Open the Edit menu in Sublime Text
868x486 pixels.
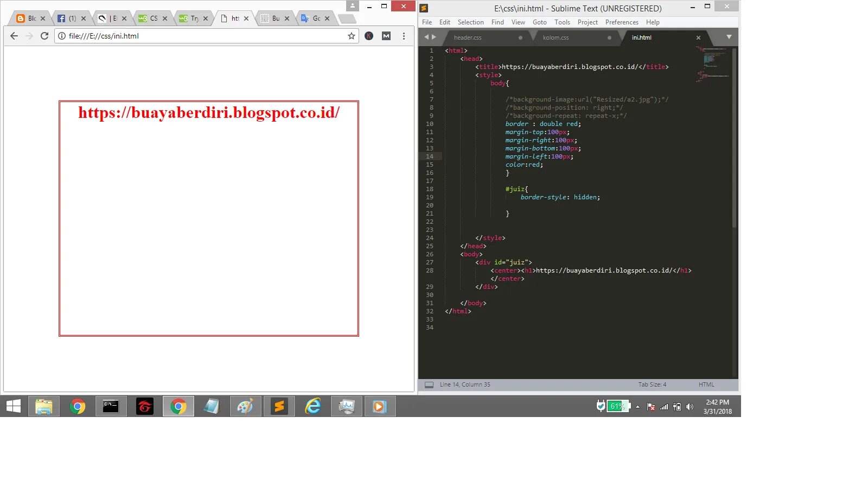(x=445, y=22)
